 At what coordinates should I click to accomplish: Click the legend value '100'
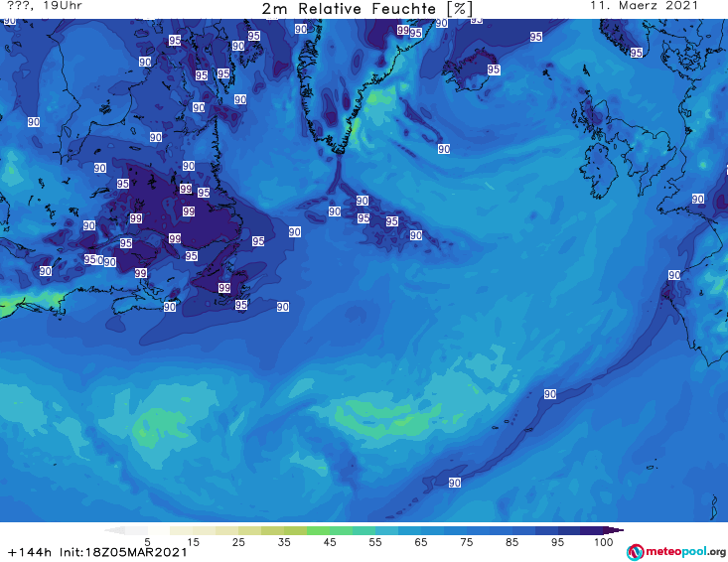603,542
